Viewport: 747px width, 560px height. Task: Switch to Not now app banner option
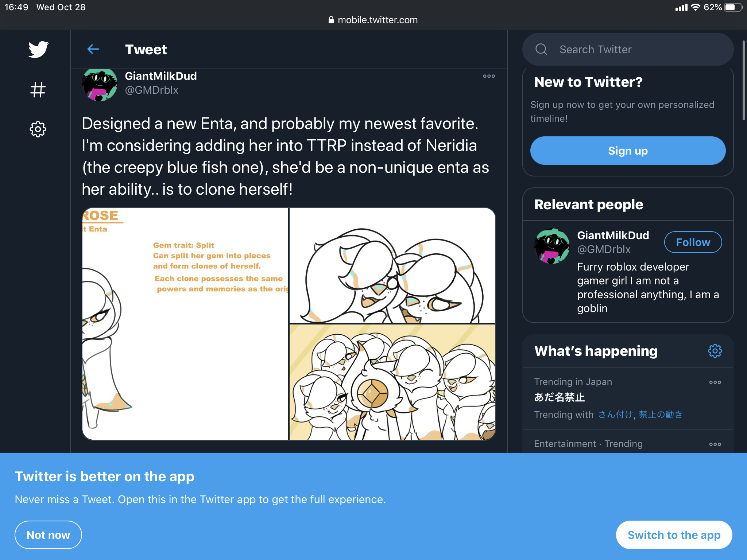tap(48, 535)
